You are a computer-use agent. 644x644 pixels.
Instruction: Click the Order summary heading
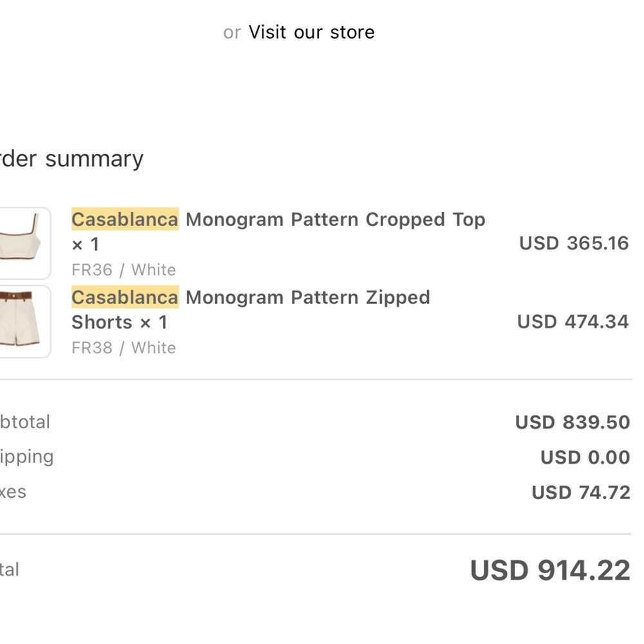coord(72,159)
